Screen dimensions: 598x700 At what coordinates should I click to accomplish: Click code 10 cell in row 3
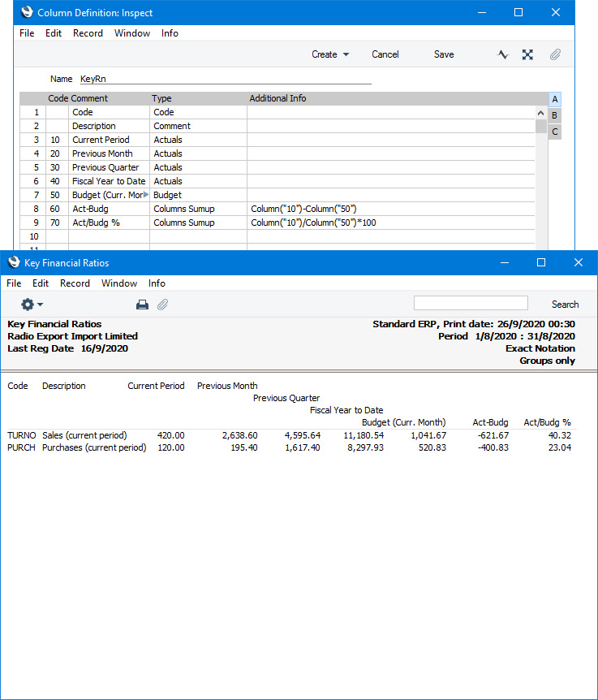coord(57,140)
